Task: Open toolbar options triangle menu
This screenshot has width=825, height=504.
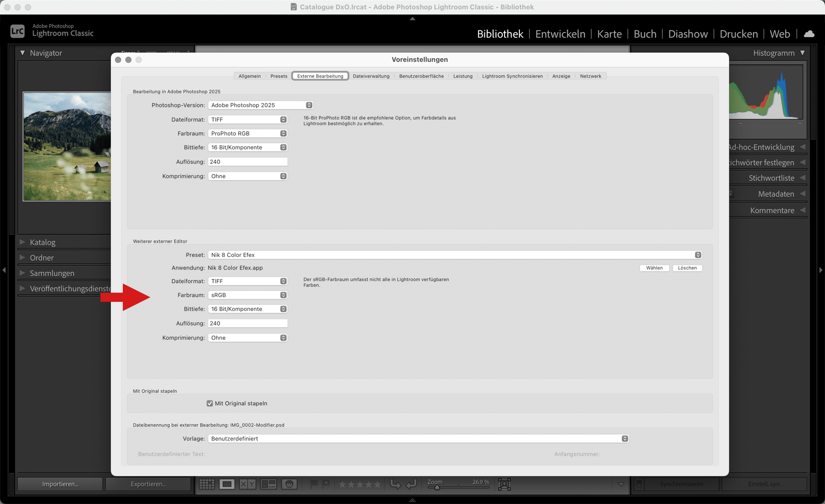Action: tap(621, 484)
